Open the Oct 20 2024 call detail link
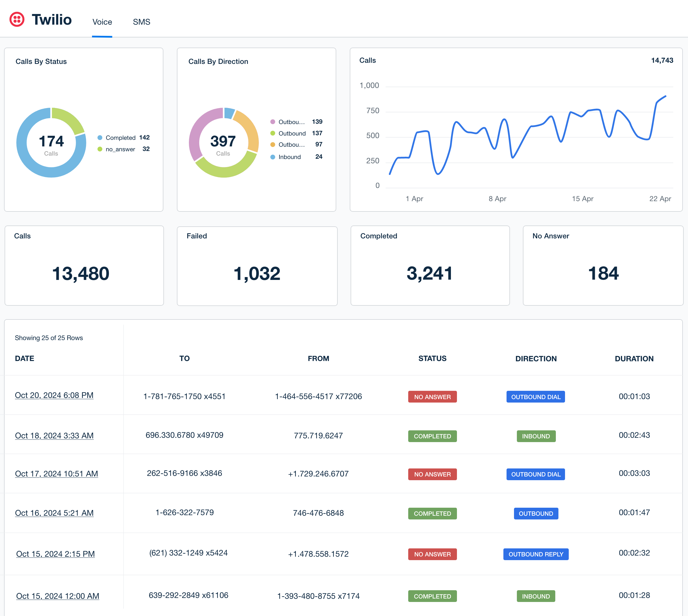The height and width of the screenshot is (616, 688). click(54, 395)
